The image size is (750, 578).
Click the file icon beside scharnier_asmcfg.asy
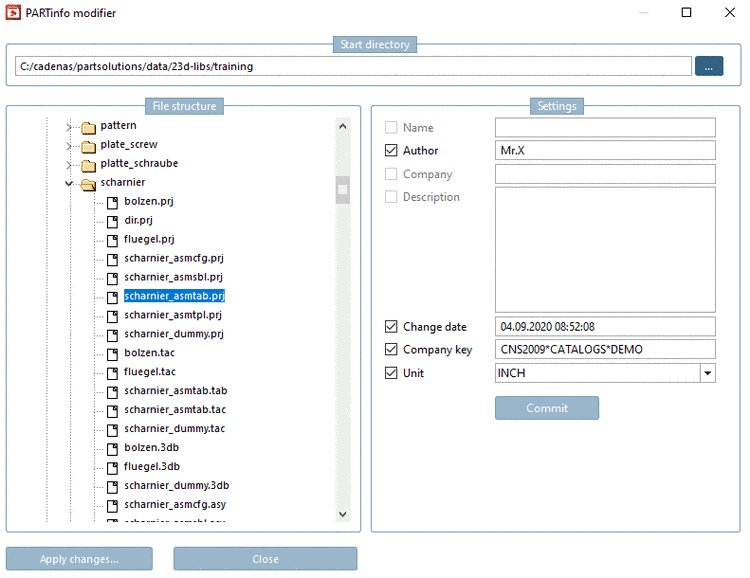click(x=112, y=506)
